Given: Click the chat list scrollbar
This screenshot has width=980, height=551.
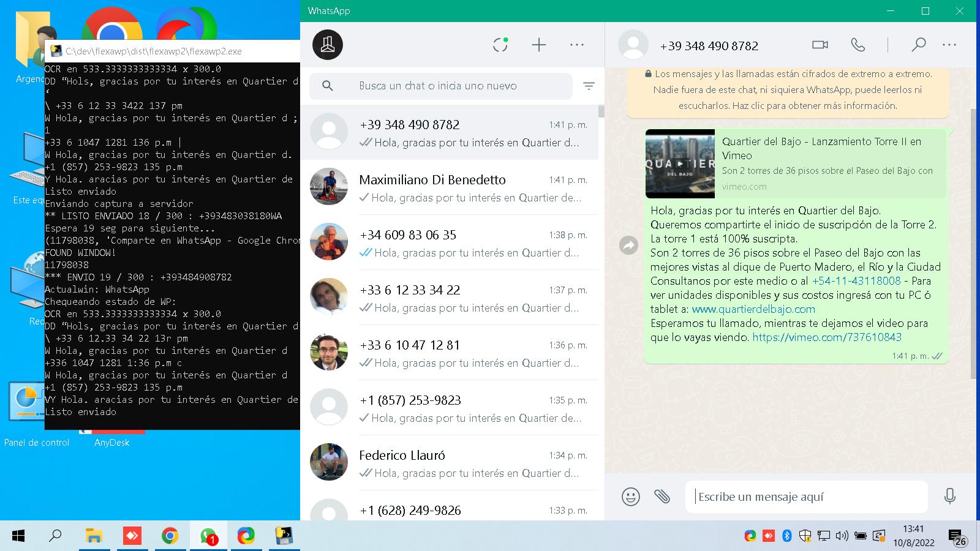Looking at the screenshot, I should point(601,111).
